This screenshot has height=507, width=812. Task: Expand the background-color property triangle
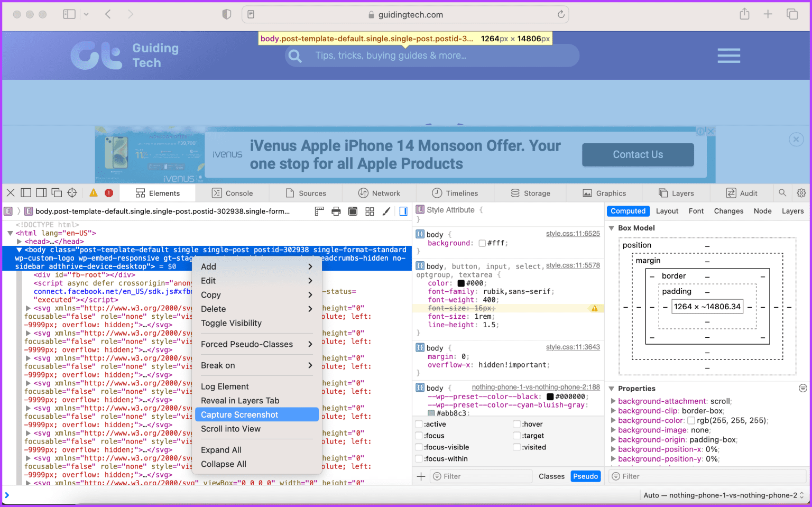tap(613, 420)
